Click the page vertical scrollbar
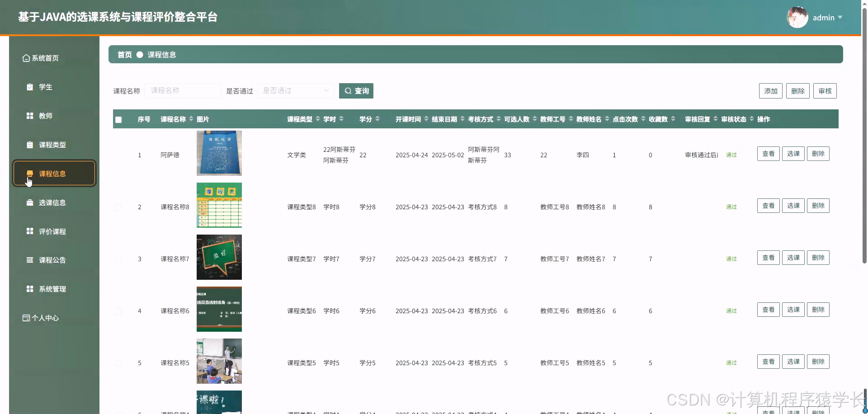Image resolution: width=868 pixels, height=414 pixels. [x=864, y=136]
